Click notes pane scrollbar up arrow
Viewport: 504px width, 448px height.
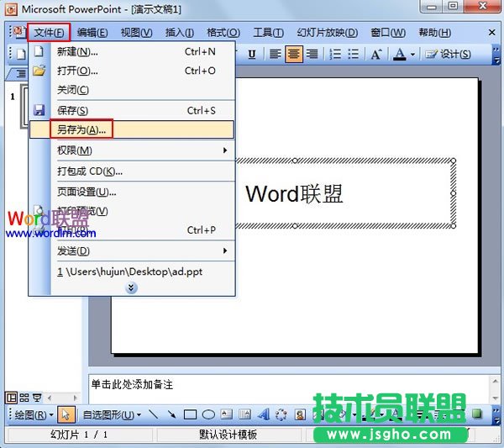(495, 381)
